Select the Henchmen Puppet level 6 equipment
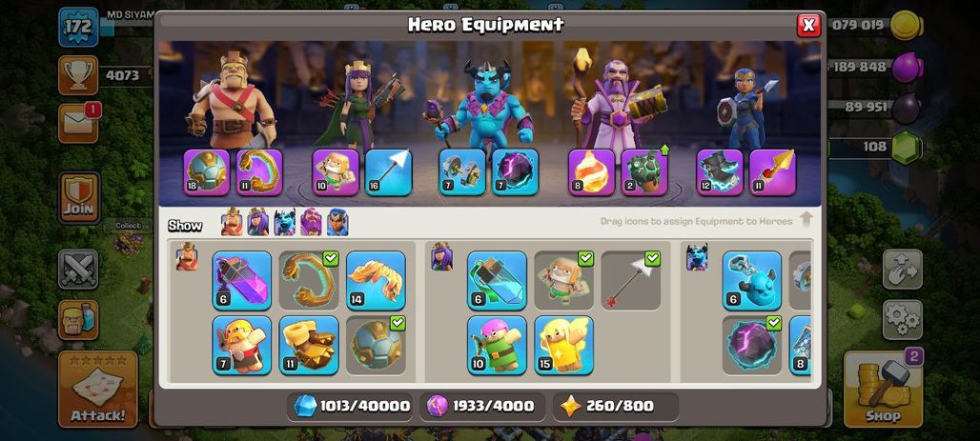Screen dimensions: 980x441 pyautogui.click(x=752, y=280)
